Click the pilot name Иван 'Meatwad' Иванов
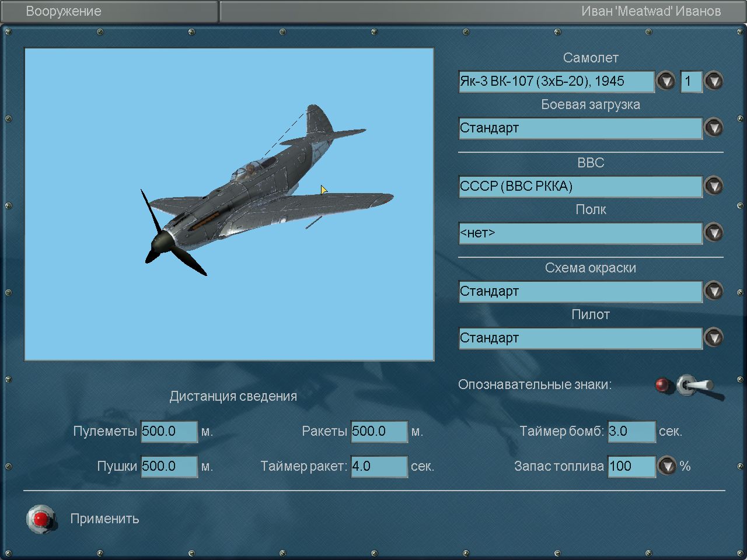The width and height of the screenshot is (747, 560). [x=651, y=11]
